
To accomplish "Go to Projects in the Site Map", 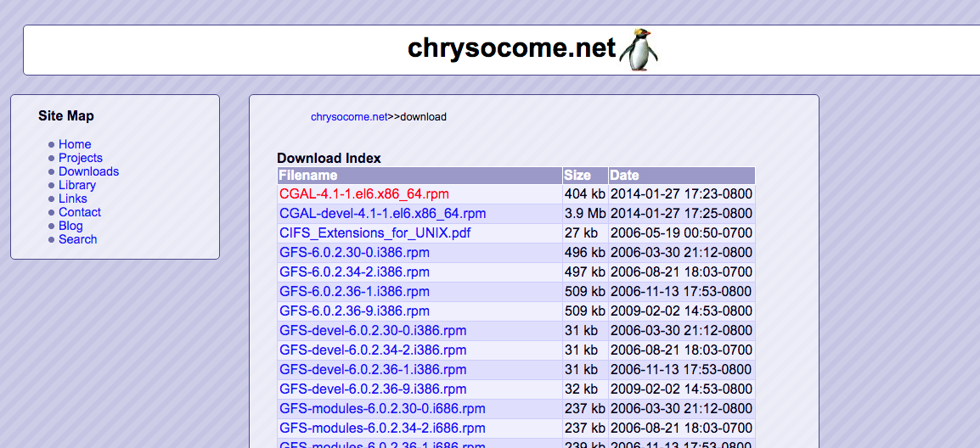I will click(81, 158).
